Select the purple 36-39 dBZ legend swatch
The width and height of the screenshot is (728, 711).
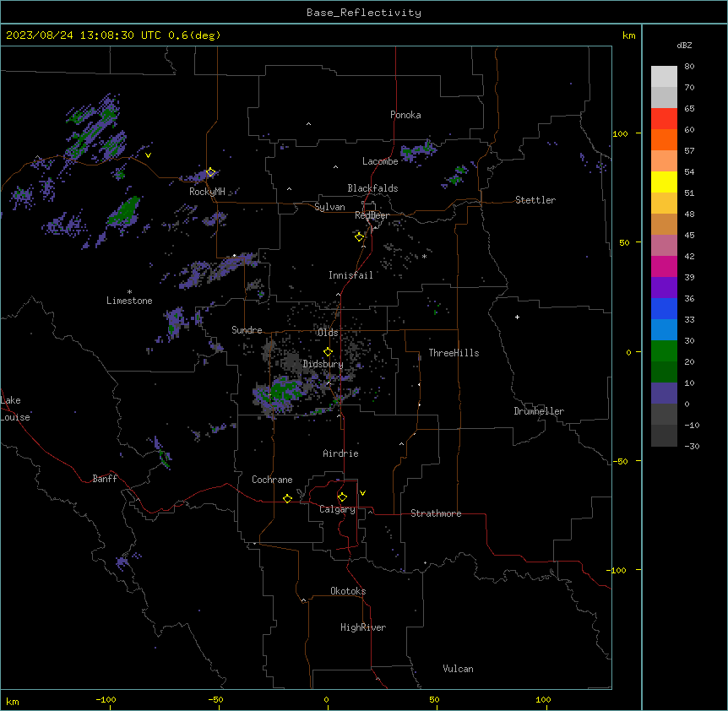664,287
